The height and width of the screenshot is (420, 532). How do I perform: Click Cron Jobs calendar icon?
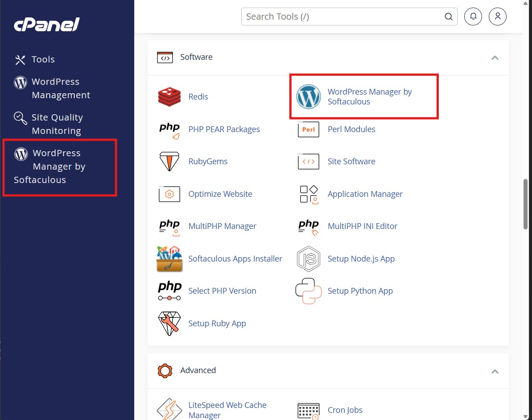[x=309, y=411]
